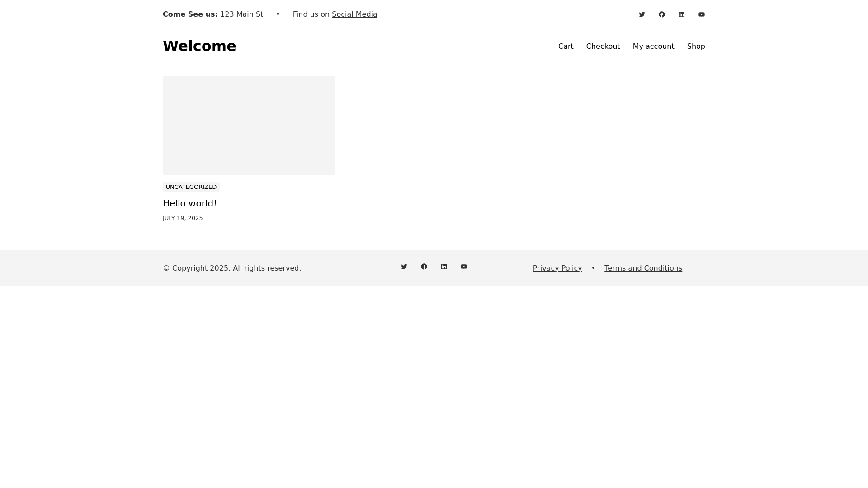Click the footer Facebook icon
The image size is (868, 488).
[424, 267]
